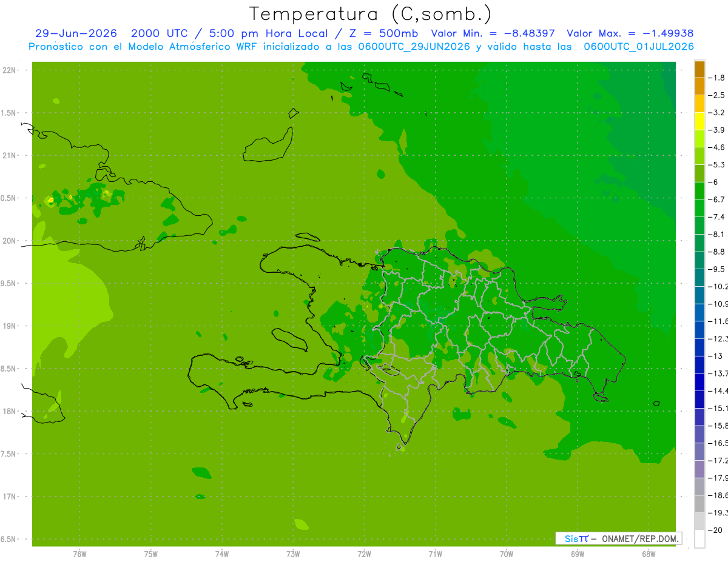Click the 'Valor Max. = -1.49938' text
Screen dimensions: 728x562
630,33
